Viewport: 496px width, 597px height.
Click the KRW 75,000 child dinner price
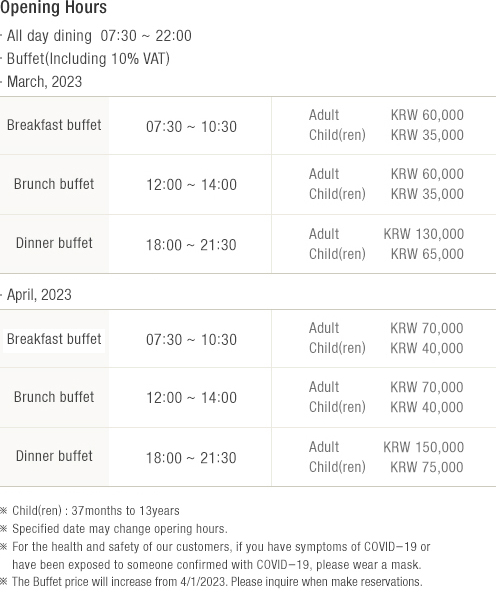427,467
